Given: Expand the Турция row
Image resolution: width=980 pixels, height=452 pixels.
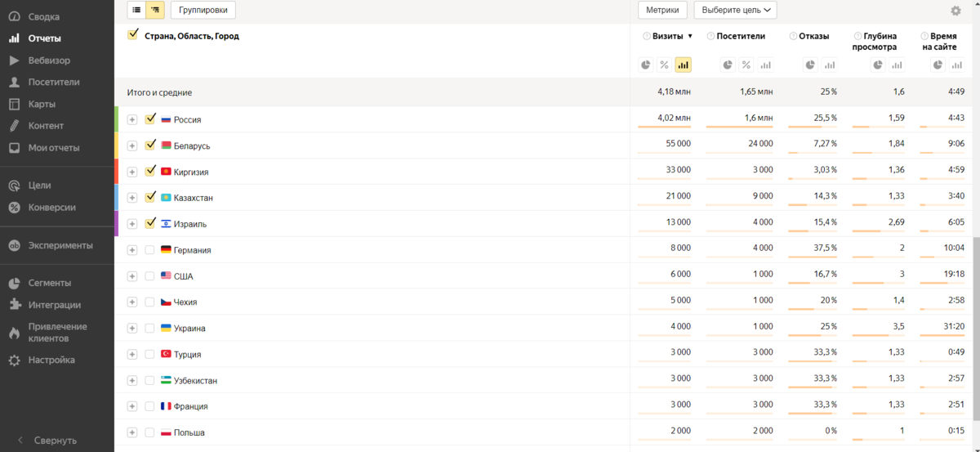Looking at the screenshot, I should pyautogui.click(x=132, y=354).
